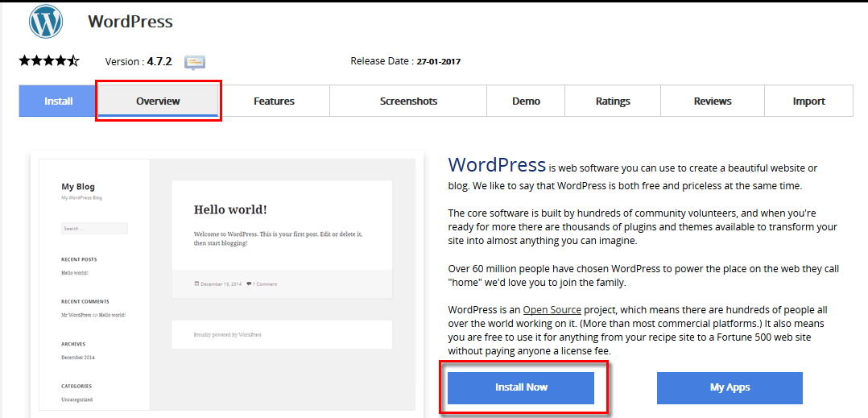Select the version number 4.7.2
This screenshot has width=868, height=418.
[x=159, y=61]
